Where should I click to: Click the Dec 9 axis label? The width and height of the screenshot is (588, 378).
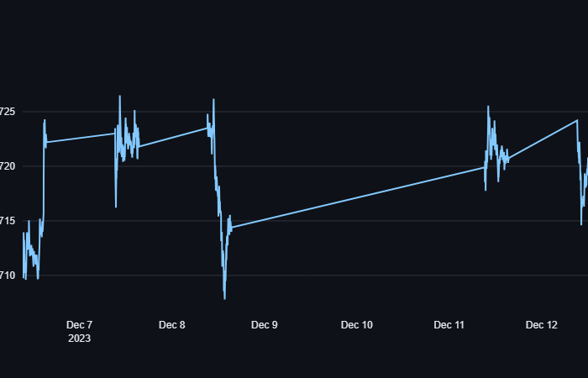(x=264, y=324)
